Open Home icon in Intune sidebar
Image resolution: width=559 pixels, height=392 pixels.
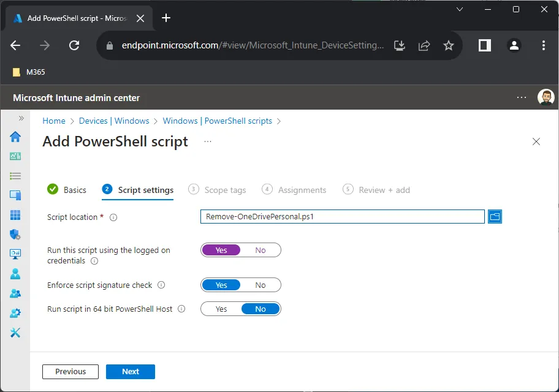click(15, 137)
